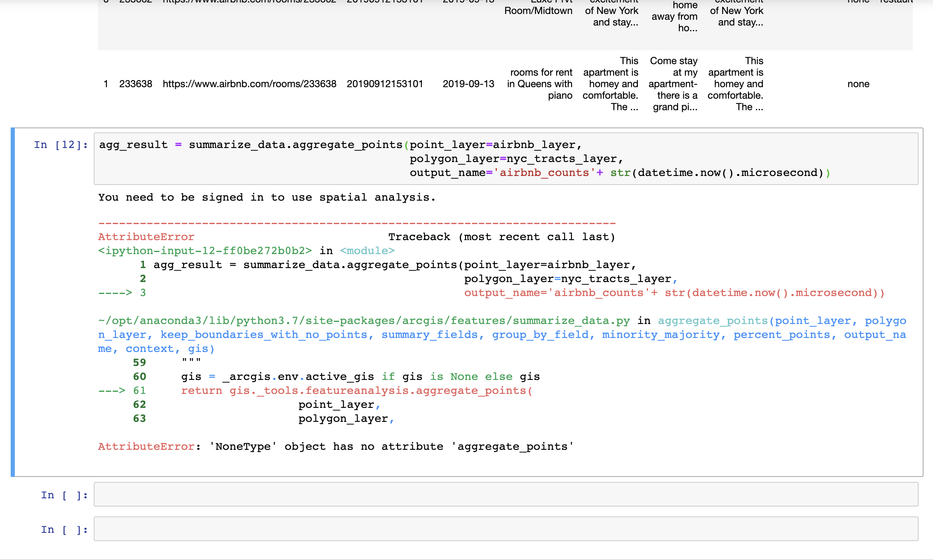Click traceback line 60 'gis = _arcgis.env.active_gis'
Image resolution: width=933 pixels, height=560 pixels.
point(278,377)
